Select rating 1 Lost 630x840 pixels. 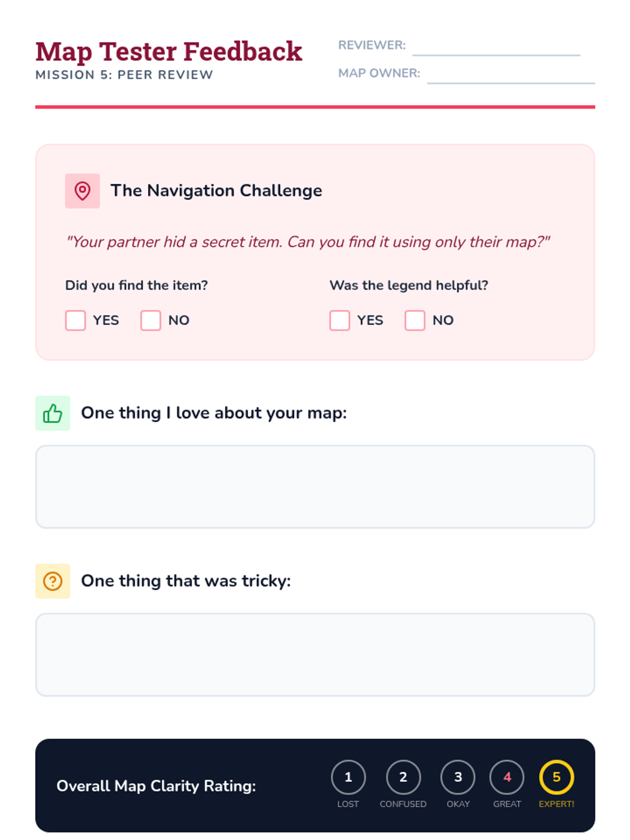click(x=348, y=777)
